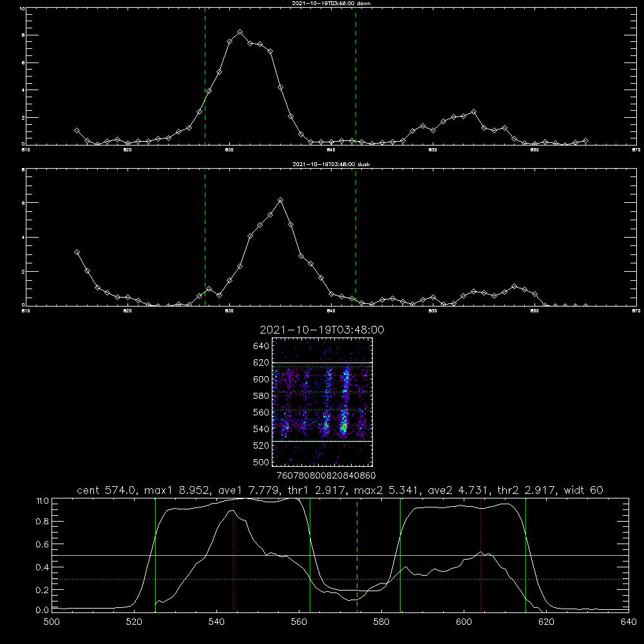Viewport: 644px width, 644px height.
Task: Click the first diamond data point of dusk curve
Action: coord(77,252)
